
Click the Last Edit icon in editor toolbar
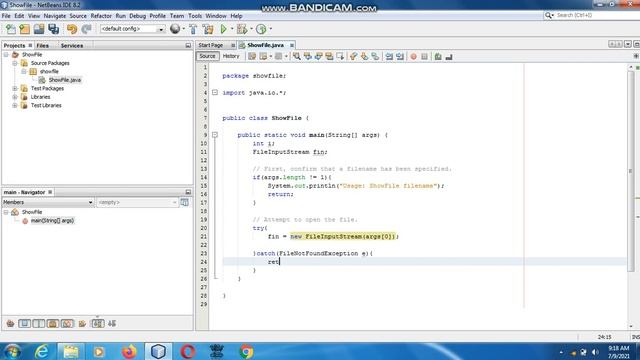coord(252,57)
